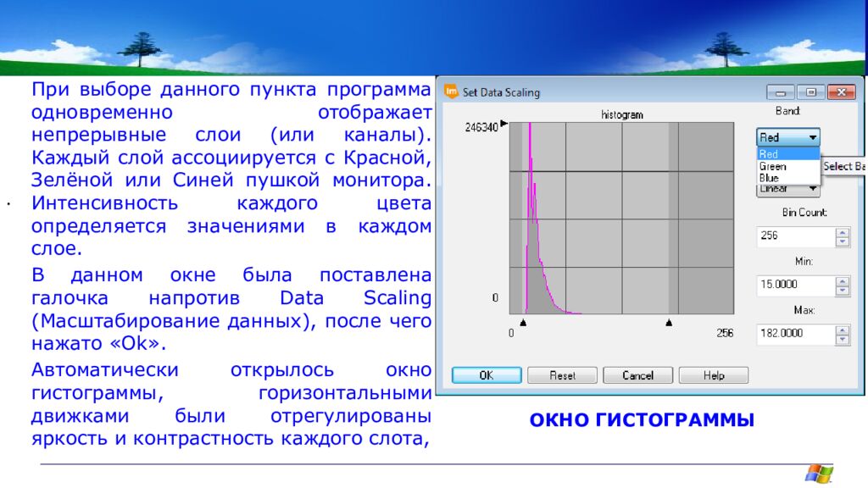Lower the Max value using down arrow
This screenshot has height=488, width=868.
click(x=842, y=339)
